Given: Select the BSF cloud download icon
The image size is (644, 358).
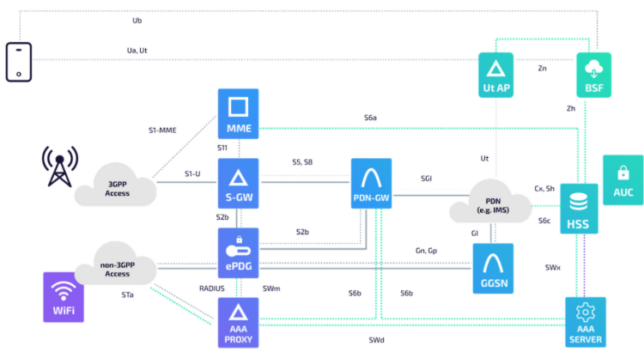Looking at the screenshot, I should coord(594,75).
